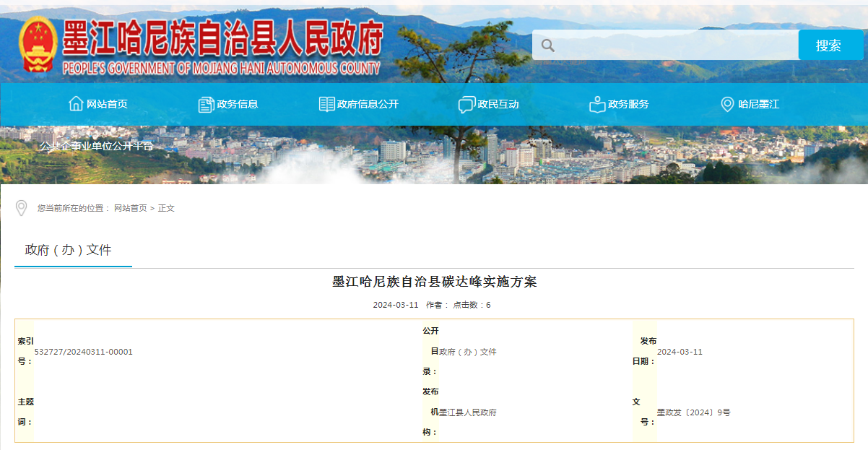Click 网站首页 in the breadcrumb
Viewport: 868px width, 450px height.
click(129, 208)
